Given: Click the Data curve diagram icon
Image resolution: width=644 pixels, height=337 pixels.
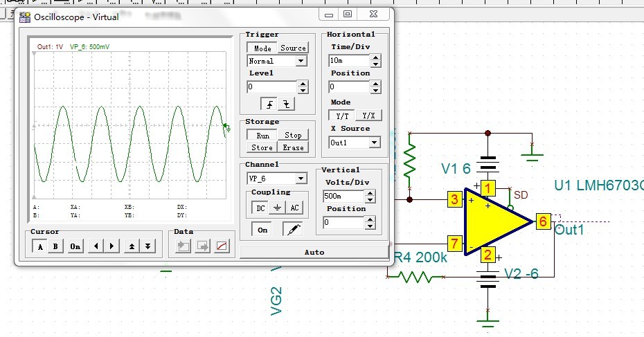Looking at the screenshot, I should point(222,246).
